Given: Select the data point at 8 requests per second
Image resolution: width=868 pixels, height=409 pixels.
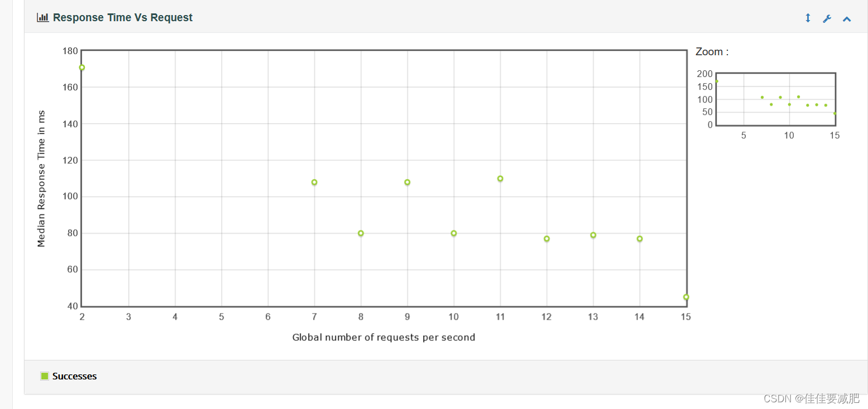Looking at the screenshot, I should pyautogui.click(x=361, y=233).
